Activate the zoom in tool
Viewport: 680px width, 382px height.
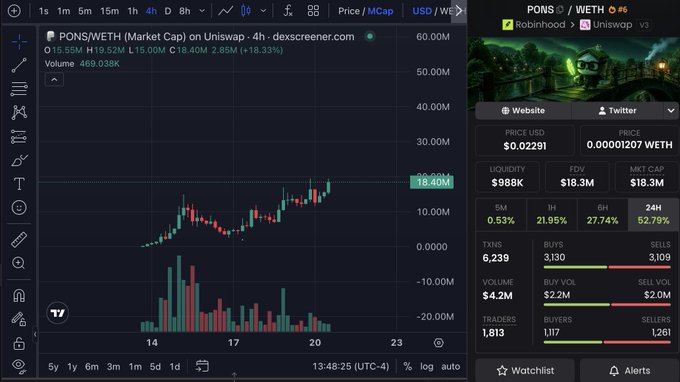click(19, 263)
